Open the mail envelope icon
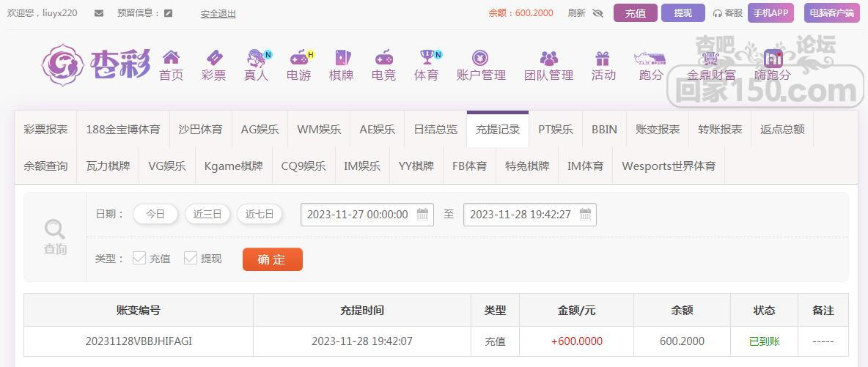Screen dimensions: 868x367 99,13
